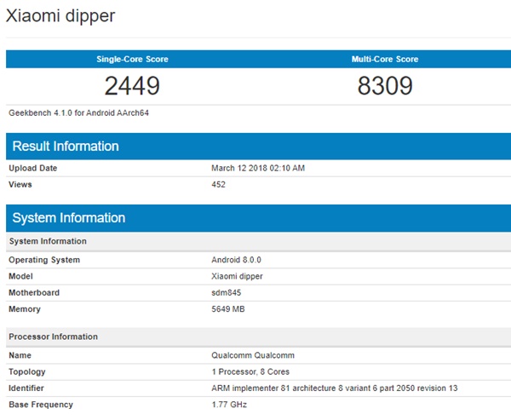Viewport: 511px width, 420px height.
Task: Select the Single-Core Score header
Action: (132, 60)
